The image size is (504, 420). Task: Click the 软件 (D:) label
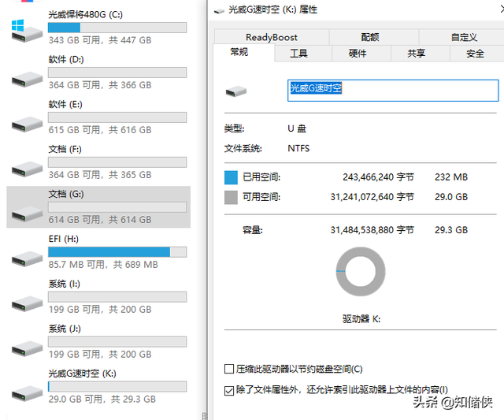point(66,60)
